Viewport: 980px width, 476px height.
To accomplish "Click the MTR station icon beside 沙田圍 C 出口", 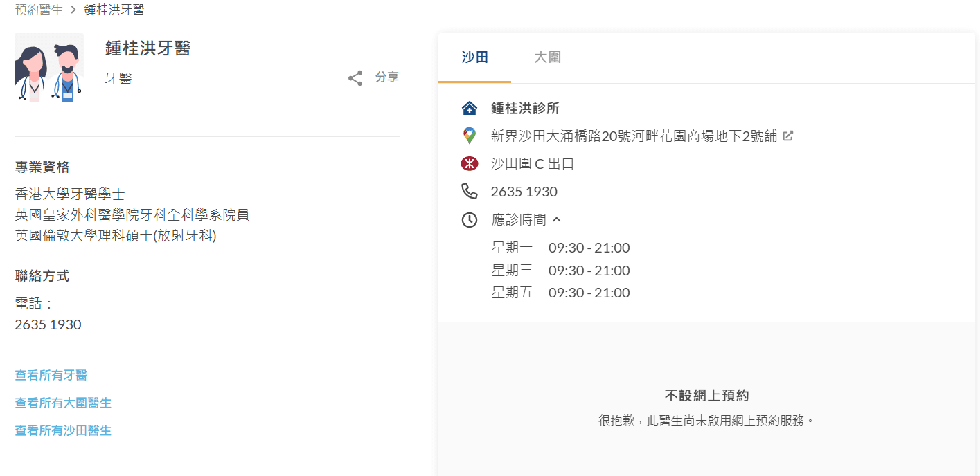I will click(468, 164).
